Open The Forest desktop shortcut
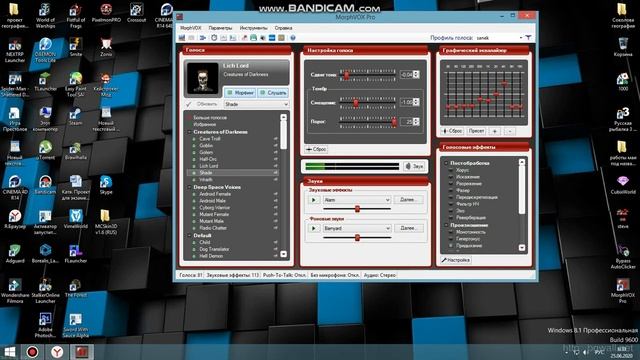Viewport: 640px width, 360px height. coord(75,288)
